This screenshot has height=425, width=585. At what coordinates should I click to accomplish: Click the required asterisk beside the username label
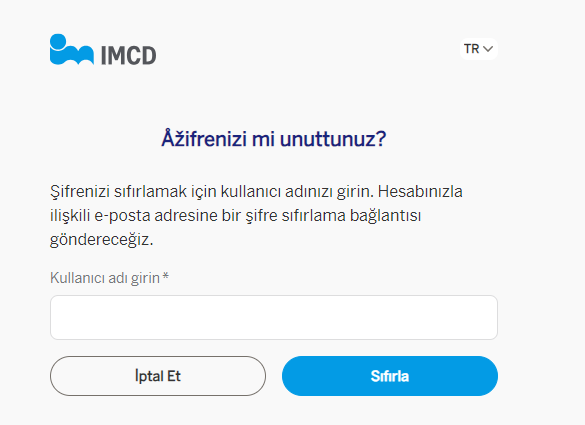(x=166, y=276)
